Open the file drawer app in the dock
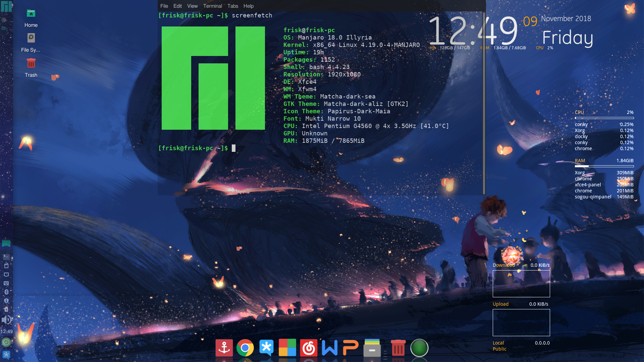Image resolution: width=644 pixels, height=362 pixels. pyautogui.click(x=372, y=348)
